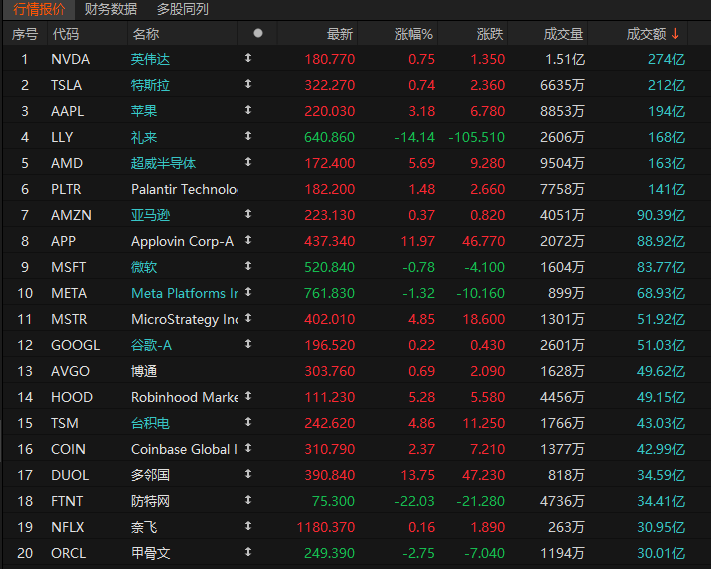711x569 pixels.
Task: Click the 名称 column header
Action: 146,34
